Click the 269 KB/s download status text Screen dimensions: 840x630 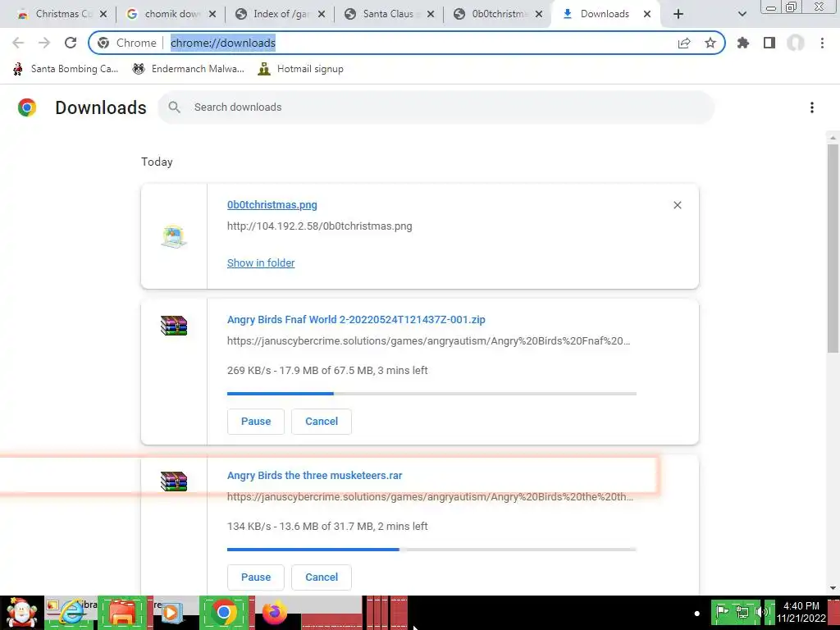tap(327, 371)
